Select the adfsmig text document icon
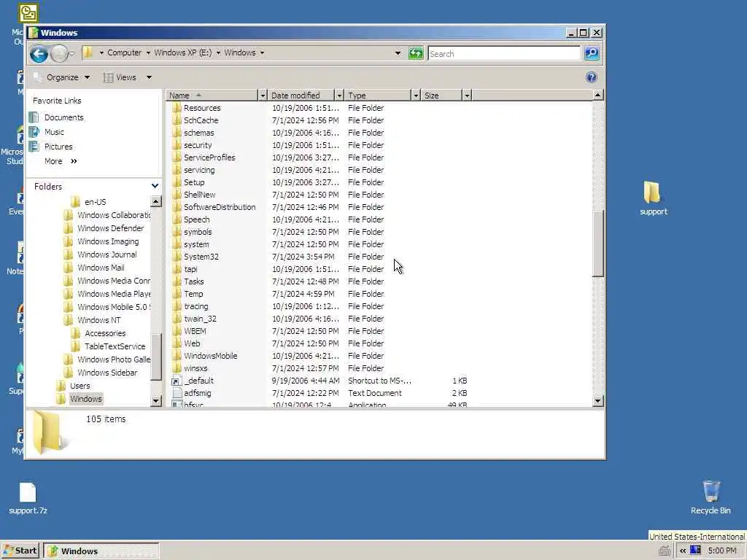 [x=177, y=393]
